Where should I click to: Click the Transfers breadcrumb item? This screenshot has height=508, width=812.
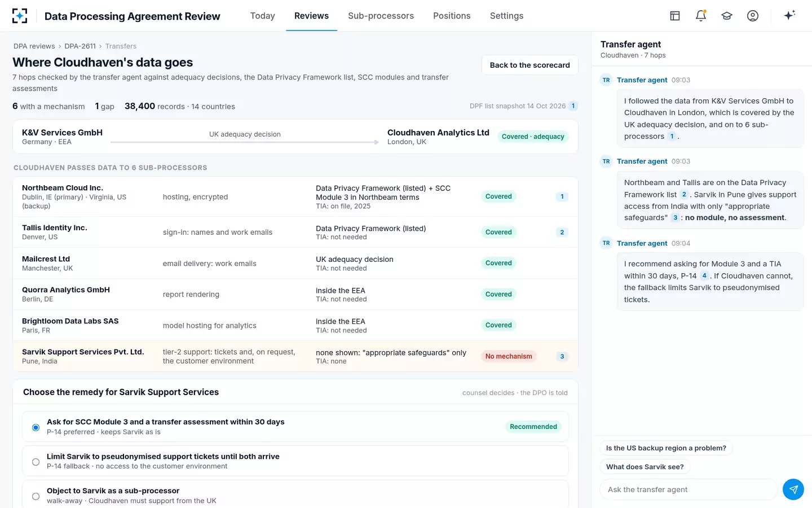pos(121,46)
